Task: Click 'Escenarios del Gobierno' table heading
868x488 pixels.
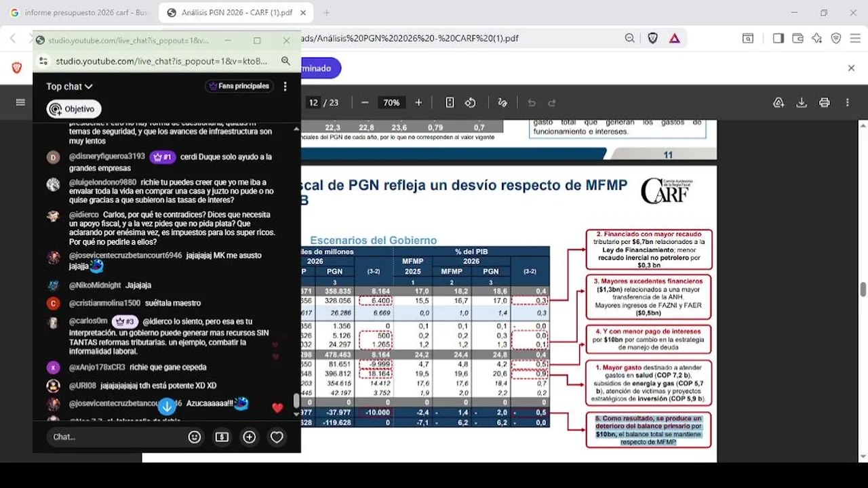Action: click(373, 240)
